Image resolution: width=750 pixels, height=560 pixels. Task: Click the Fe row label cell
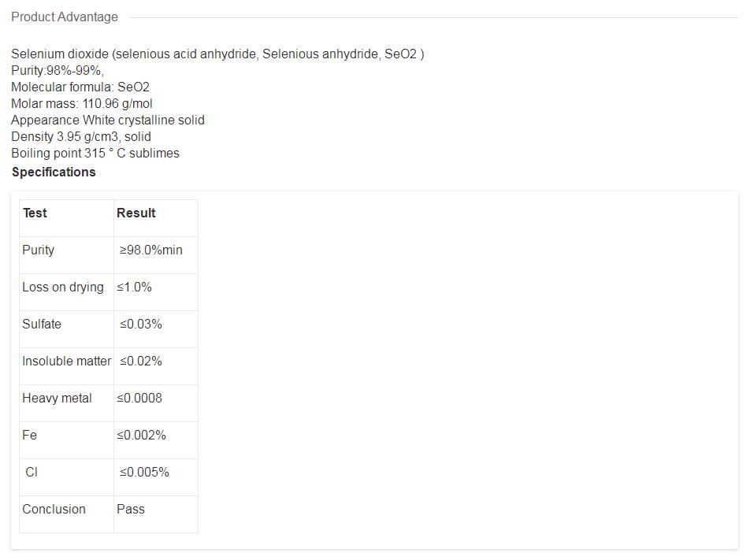(30, 435)
